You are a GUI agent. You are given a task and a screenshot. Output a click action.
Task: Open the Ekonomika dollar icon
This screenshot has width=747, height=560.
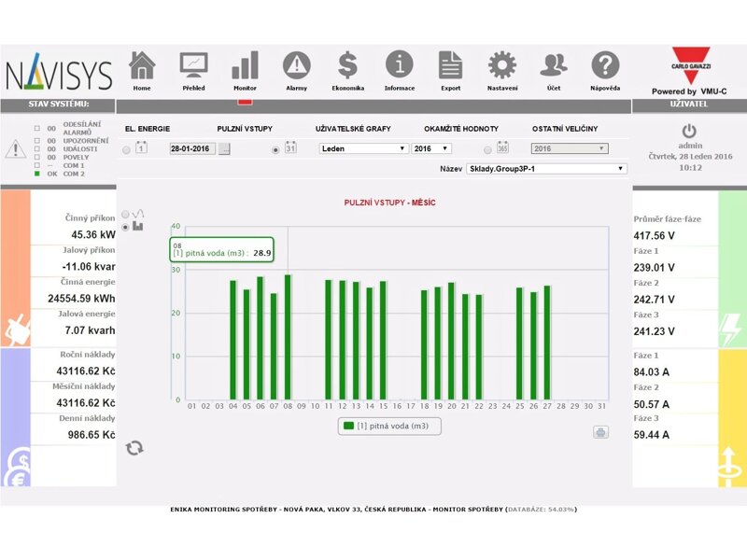(347, 67)
